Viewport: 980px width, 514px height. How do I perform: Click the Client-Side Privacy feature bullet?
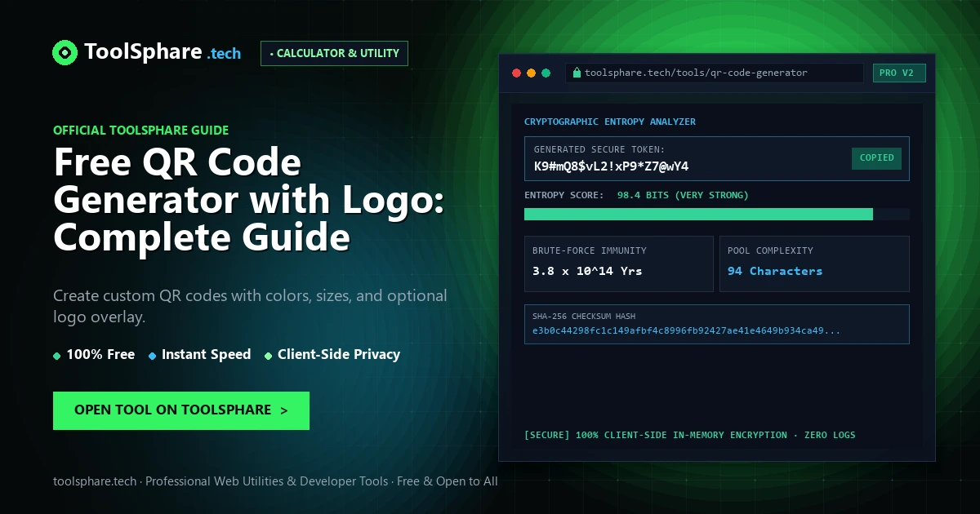point(332,355)
